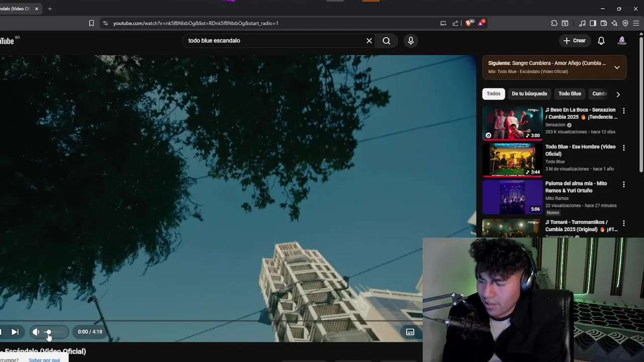The image size is (644, 362).
Task: Adjust the player volume slider
Action: (x=54, y=332)
